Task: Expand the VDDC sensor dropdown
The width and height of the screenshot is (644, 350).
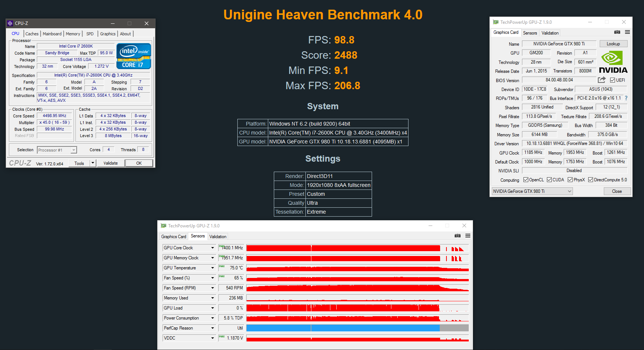Action: (x=212, y=338)
